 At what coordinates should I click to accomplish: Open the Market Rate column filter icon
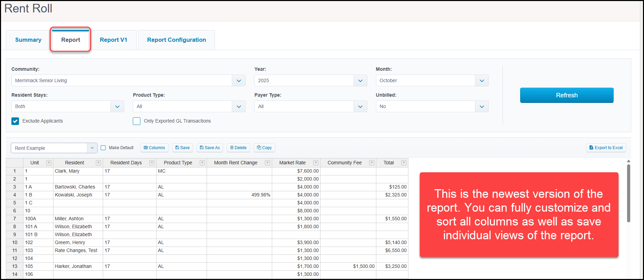tap(316, 163)
